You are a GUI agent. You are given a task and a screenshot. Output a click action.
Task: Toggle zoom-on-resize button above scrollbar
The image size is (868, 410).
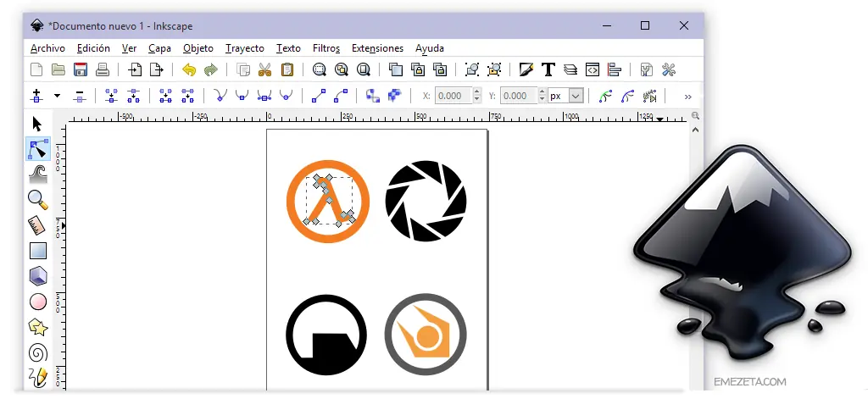pyautogui.click(x=695, y=115)
